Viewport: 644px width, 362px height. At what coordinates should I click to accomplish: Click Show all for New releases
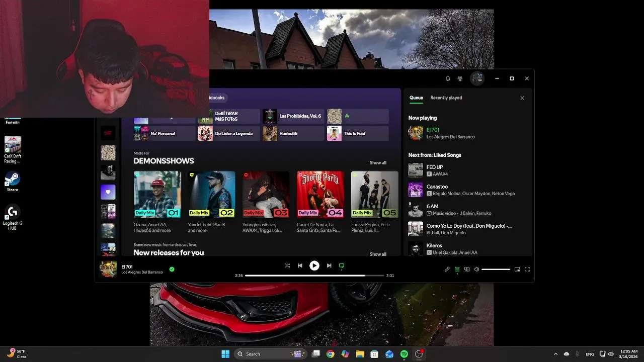tap(378, 254)
